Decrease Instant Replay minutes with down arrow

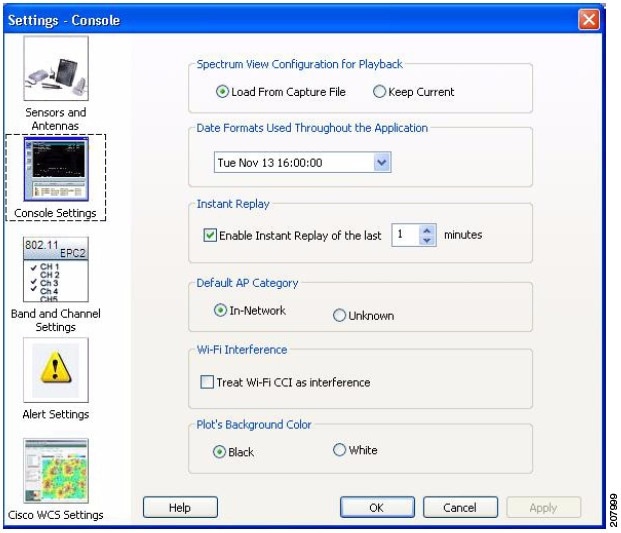coord(427,240)
